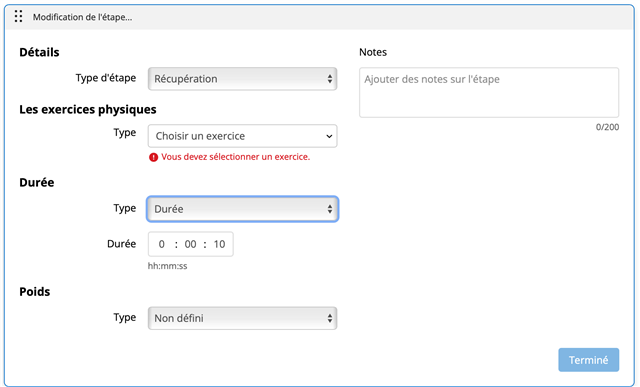Open the Poids type Non défini dropdown
This screenshot has width=640, height=387.
tap(242, 318)
